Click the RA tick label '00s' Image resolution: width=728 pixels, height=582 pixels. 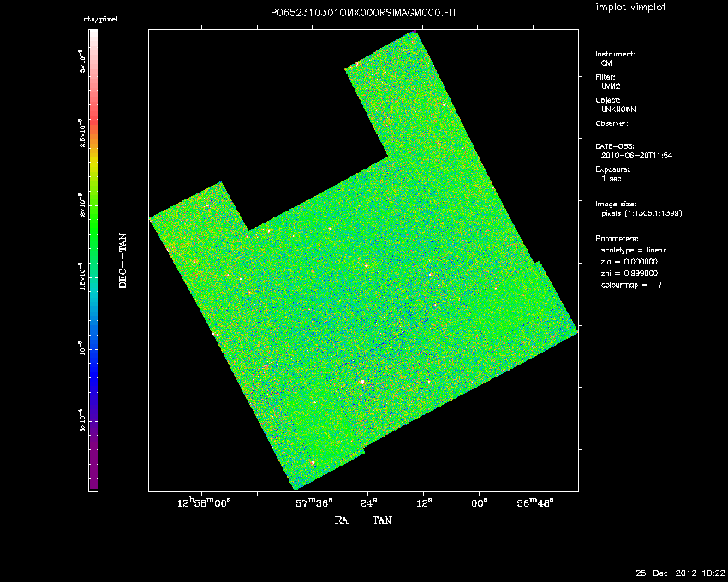tap(479, 503)
